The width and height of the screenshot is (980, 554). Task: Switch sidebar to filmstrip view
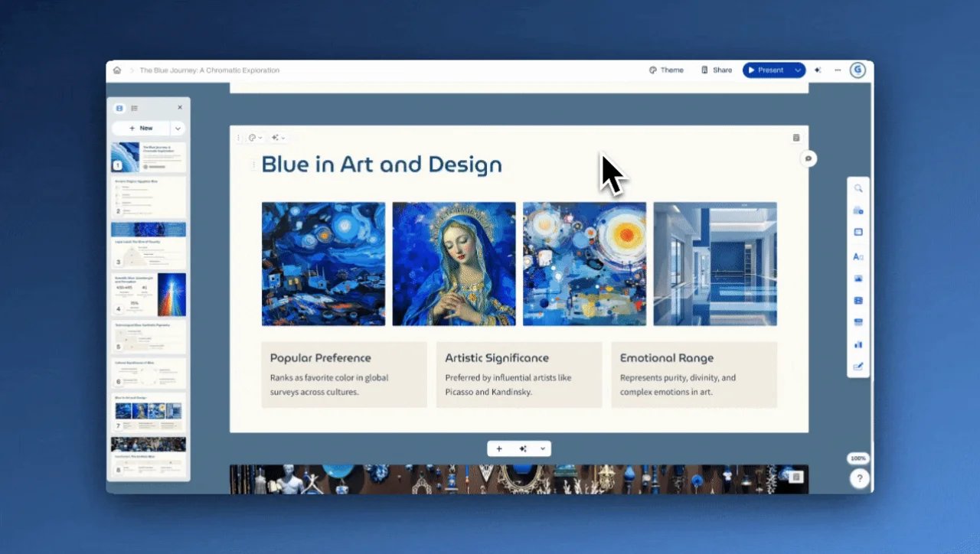click(119, 109)
